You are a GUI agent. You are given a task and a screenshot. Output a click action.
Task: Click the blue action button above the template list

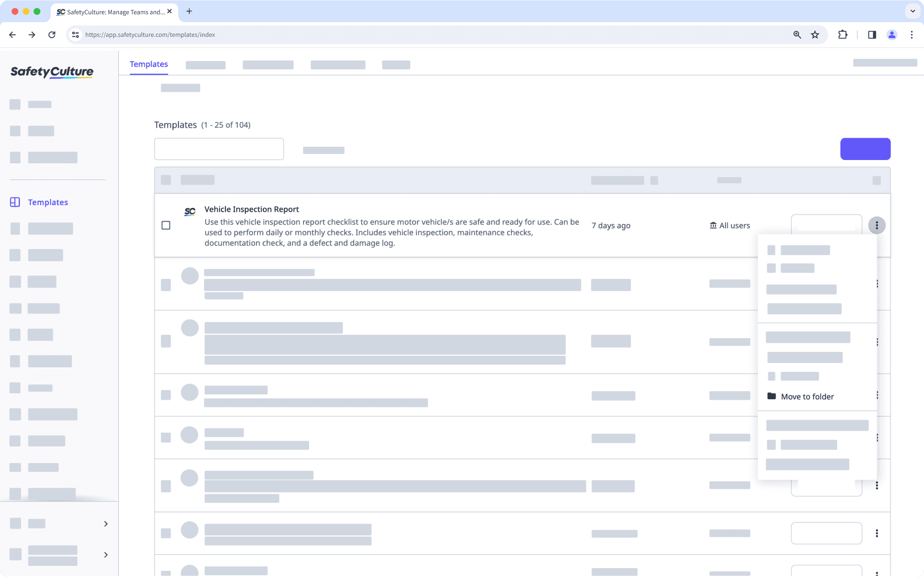pyautogui.click(x=865, y=148)
